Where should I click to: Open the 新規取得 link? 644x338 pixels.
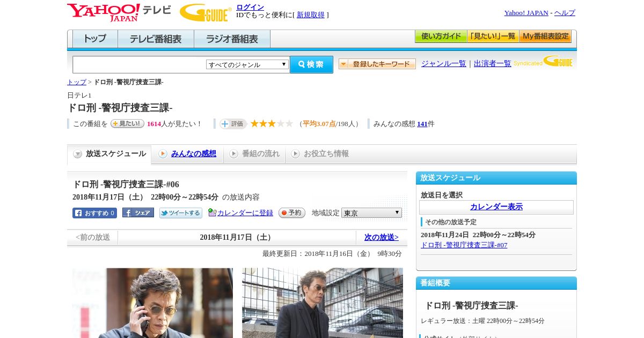coord(311,15)
